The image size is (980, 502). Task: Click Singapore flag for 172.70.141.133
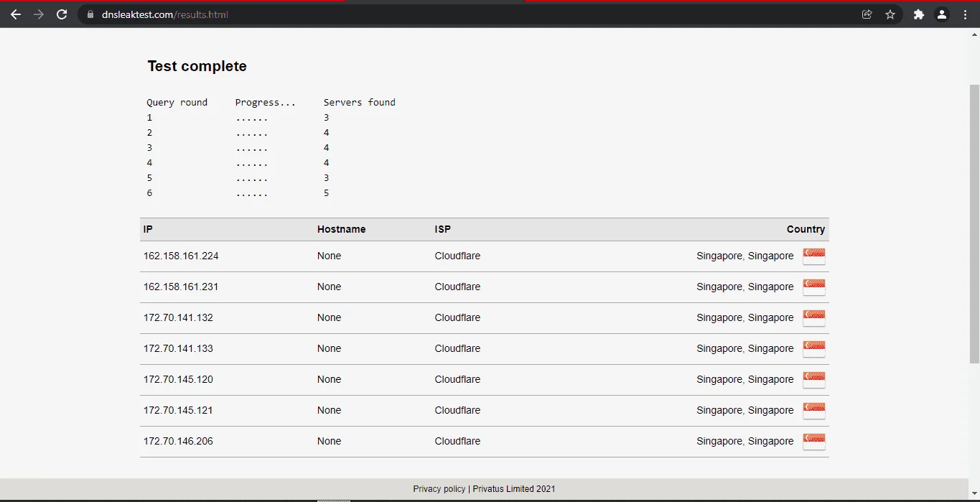(x=814, y=349)
